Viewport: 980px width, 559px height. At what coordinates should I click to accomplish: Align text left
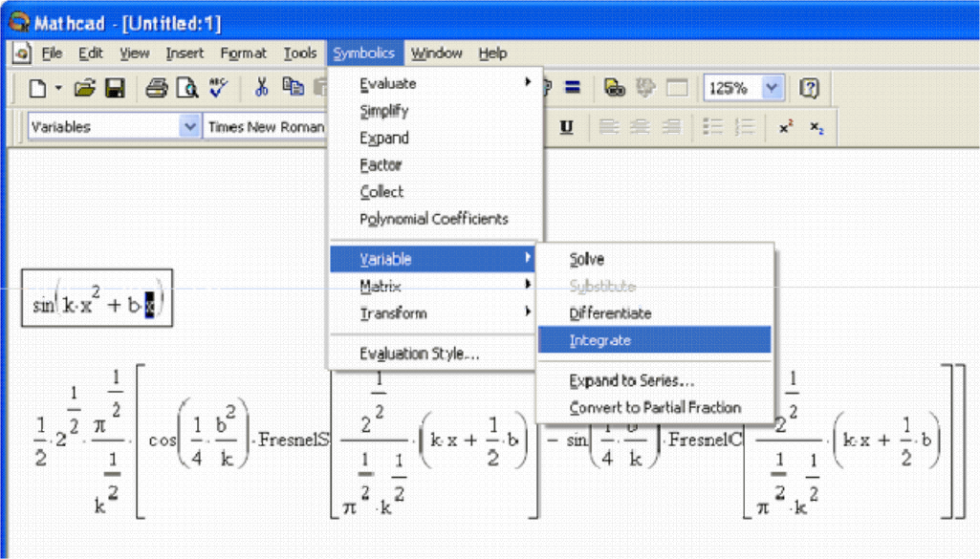609,127
